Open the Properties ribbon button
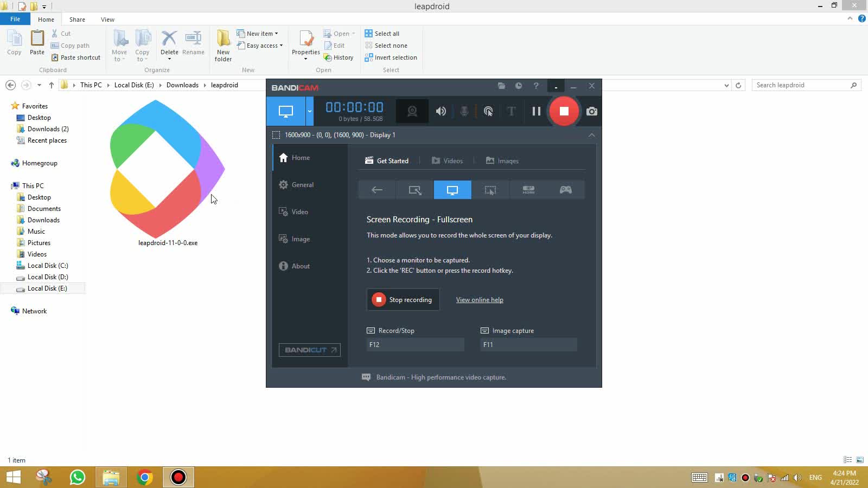The width and height of the screenshot is (868, 488). pyautogui.click(x=306, y=44)
